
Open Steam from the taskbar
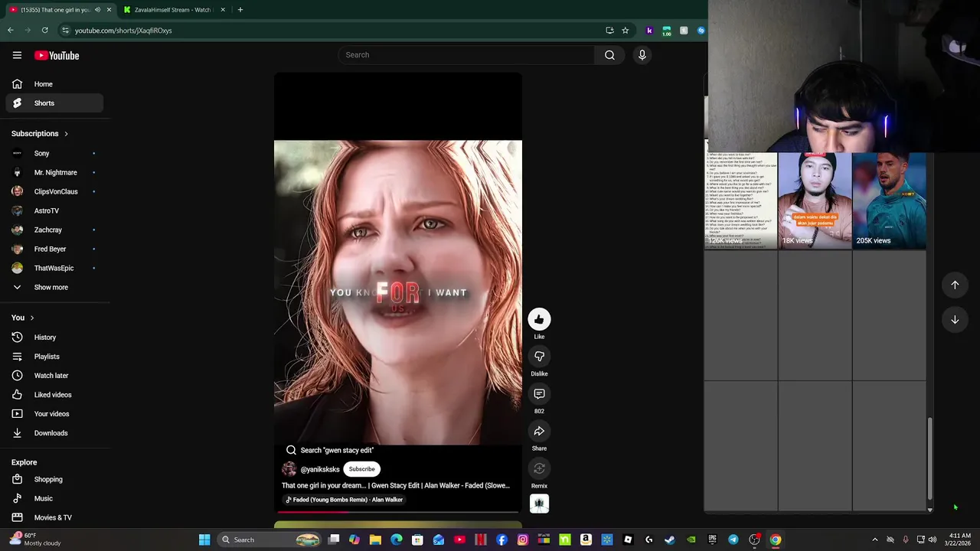click(x=669, y=540)
